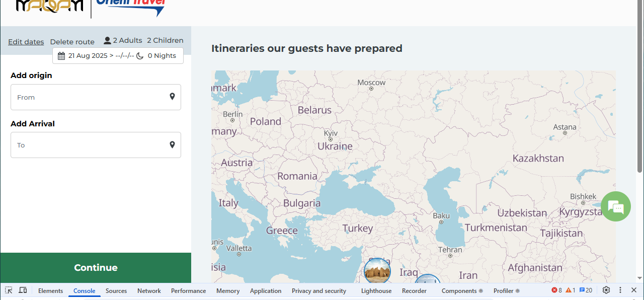
Task: Click the person icon beside 2 Adults
Action: (x=107, y=40)
